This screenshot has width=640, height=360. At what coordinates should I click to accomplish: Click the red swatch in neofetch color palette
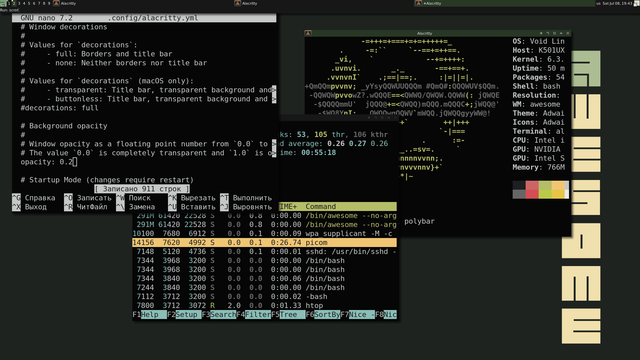tap(532, 190)
